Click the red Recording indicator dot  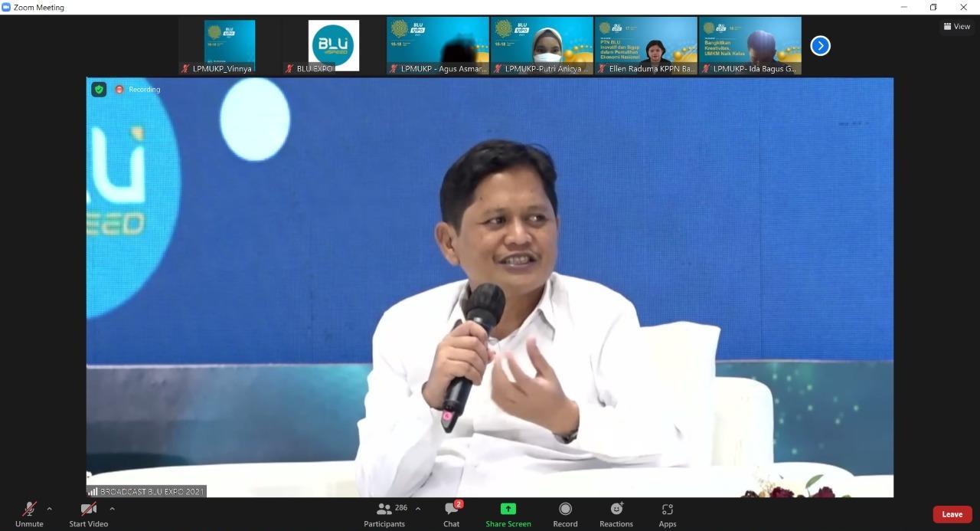[119, 89]
